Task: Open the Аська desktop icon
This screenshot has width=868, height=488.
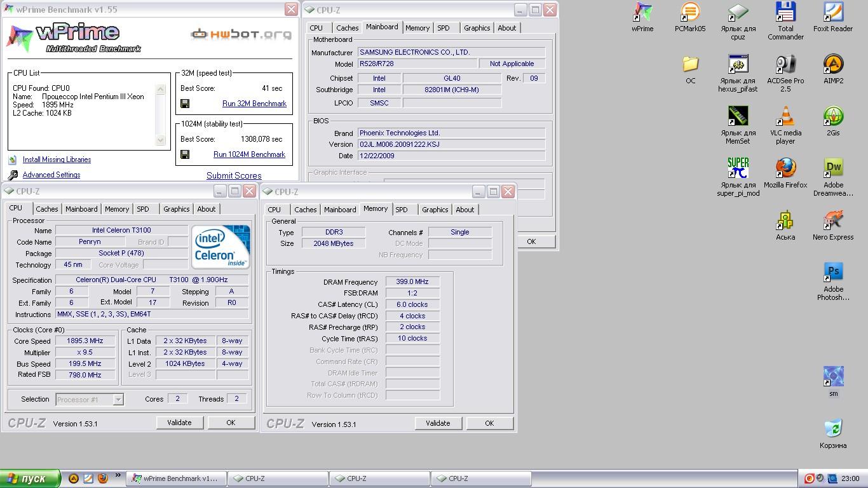Action: 785,221
